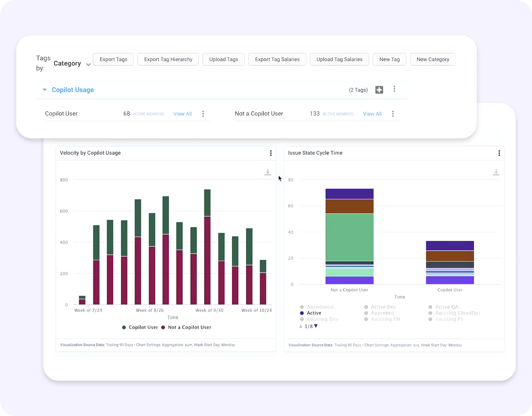The height and width of the screenshot is (416, 532).
Task: Download the Issue State Cycle Time chart
Action: pyautogui.click(x=496, y=172)
